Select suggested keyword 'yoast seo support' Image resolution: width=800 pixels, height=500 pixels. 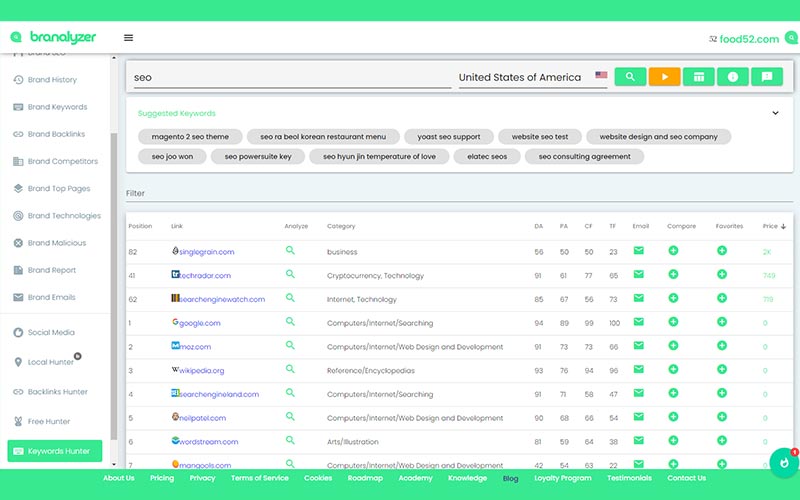point(448,137)
